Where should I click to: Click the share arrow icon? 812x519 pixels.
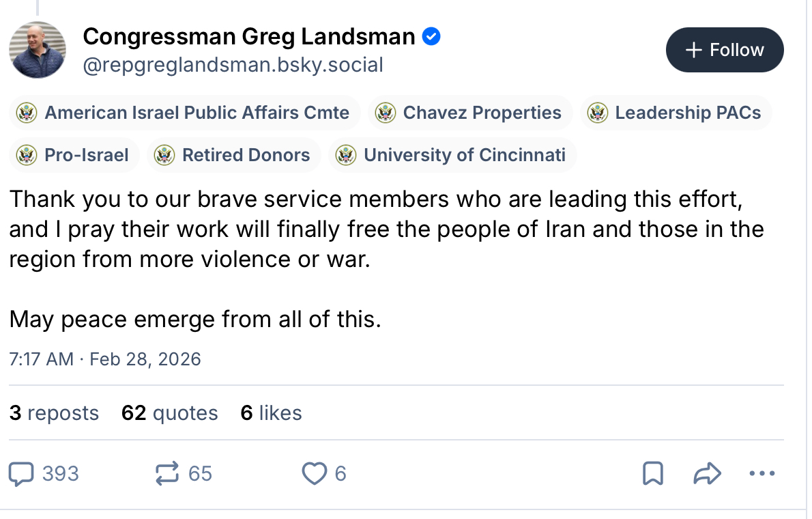click(x=707, y=473)
